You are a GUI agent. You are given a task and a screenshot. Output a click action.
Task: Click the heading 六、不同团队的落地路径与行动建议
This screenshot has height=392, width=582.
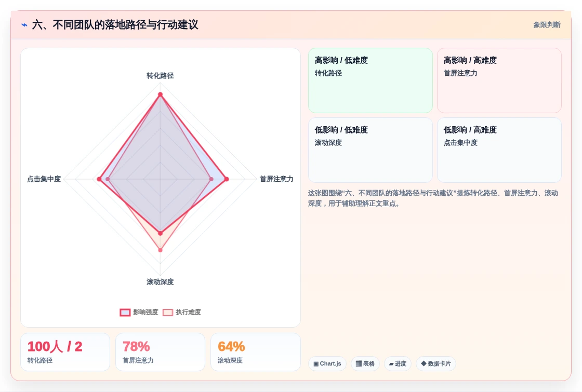115,25
